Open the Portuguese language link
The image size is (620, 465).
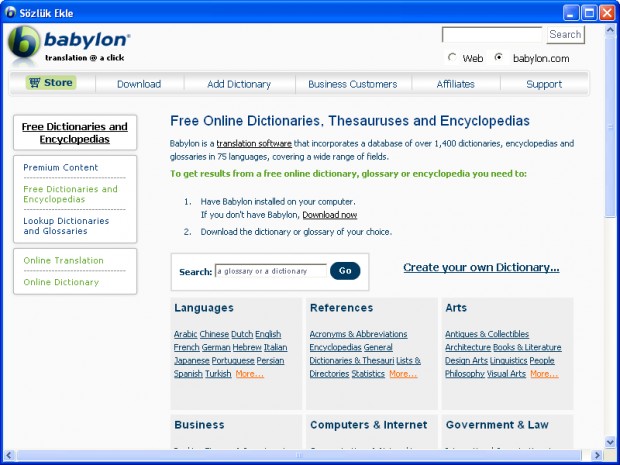(x=233, y=361)
